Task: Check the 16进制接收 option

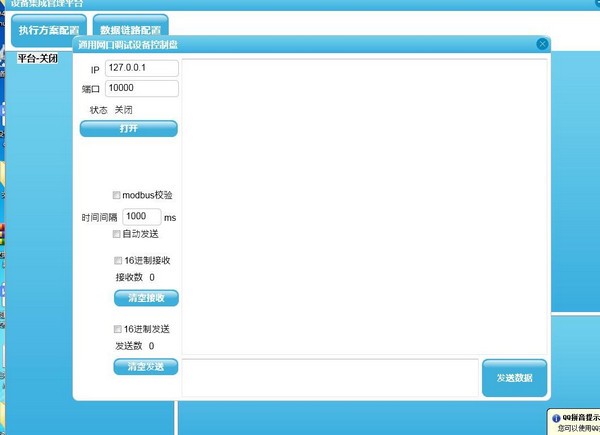Action: click(117, 260)
